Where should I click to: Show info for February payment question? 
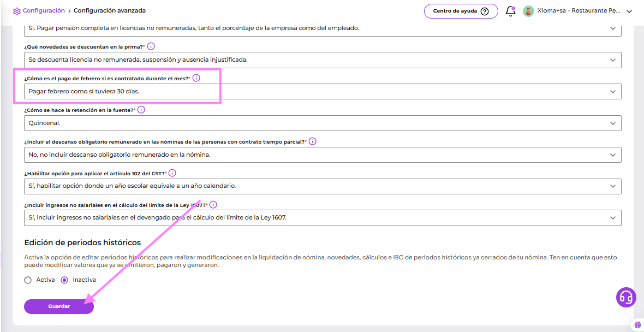pos(196,78)
